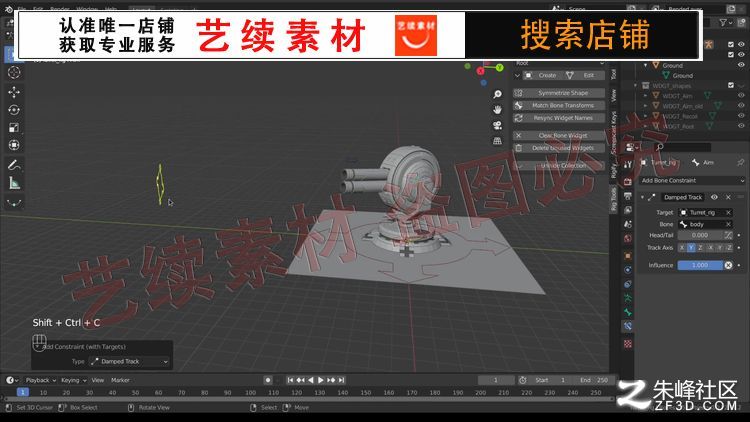Viewport: 750px width, 422px height.
Task: Select the Move tool
Action: [x=14, y=92]
